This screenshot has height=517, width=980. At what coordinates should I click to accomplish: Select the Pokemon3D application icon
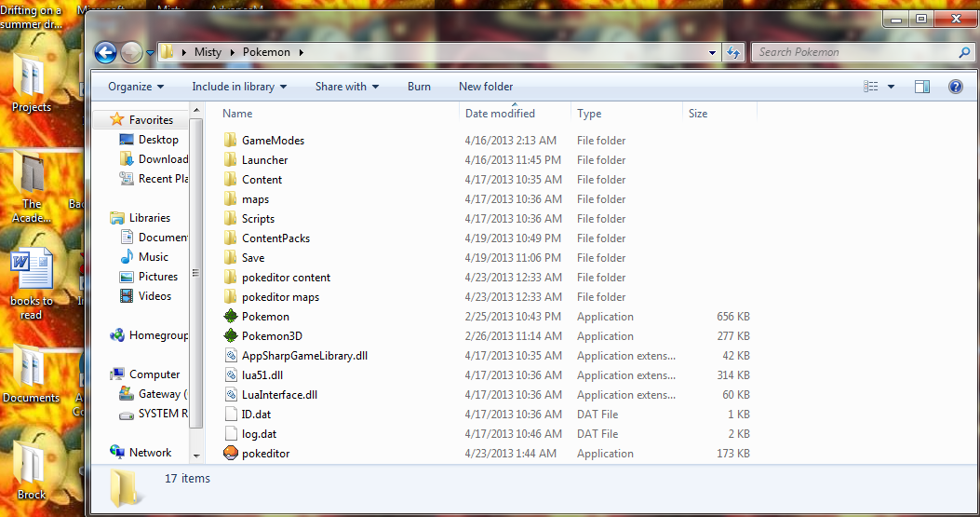[x=231, y=335]
